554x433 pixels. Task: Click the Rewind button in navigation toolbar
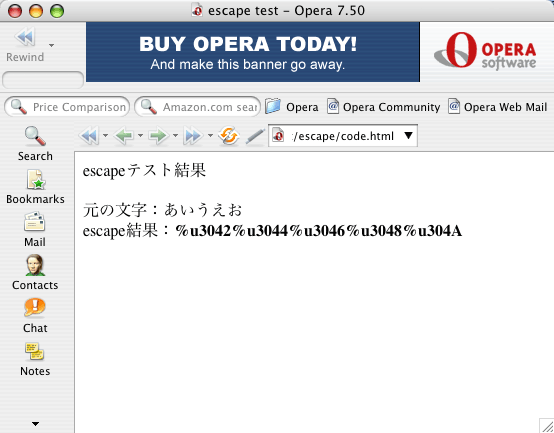click(89, 136)
